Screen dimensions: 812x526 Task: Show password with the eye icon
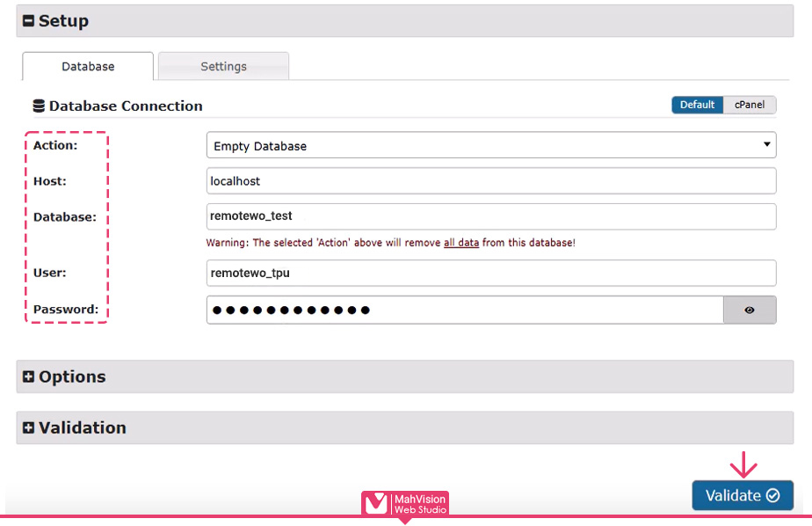(x=749, y=310)
